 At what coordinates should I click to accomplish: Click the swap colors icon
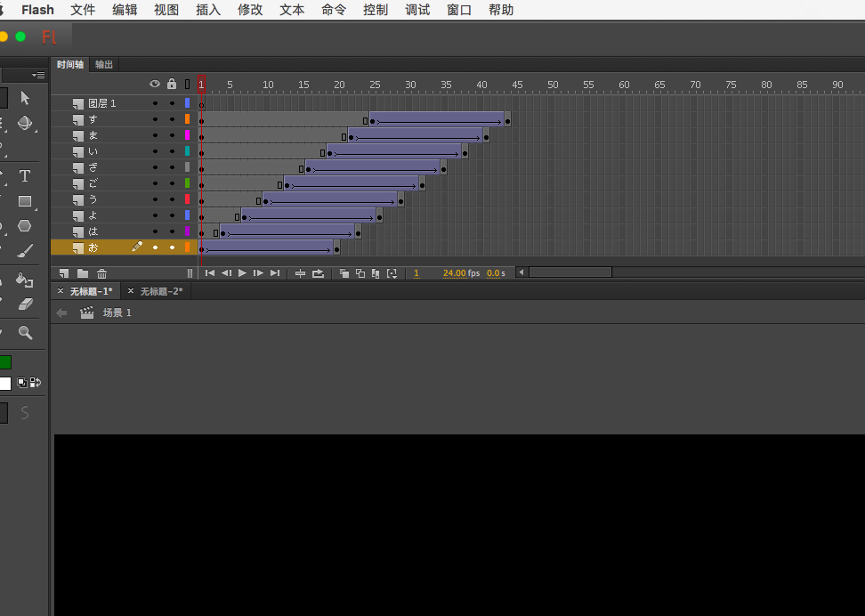[x=36, y=383]
